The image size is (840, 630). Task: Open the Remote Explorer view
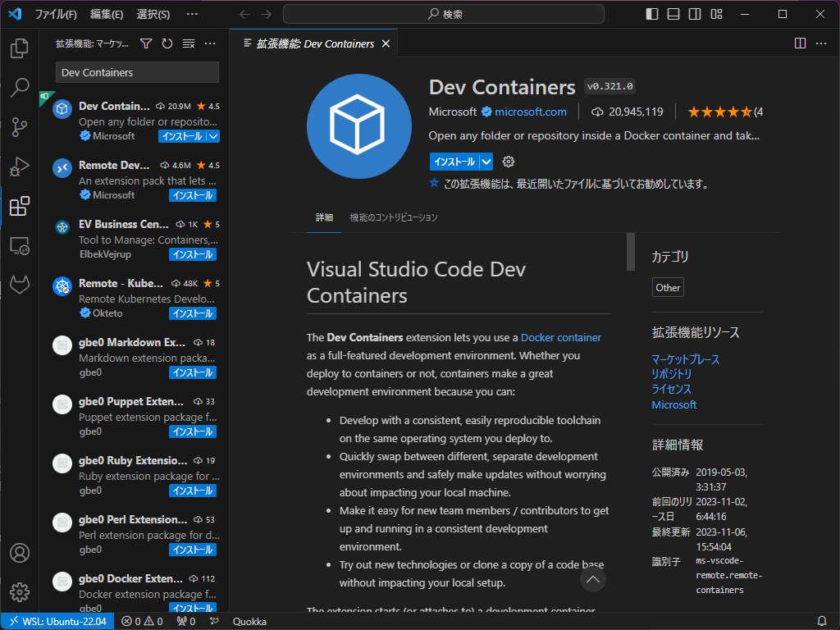pos(20,246)
